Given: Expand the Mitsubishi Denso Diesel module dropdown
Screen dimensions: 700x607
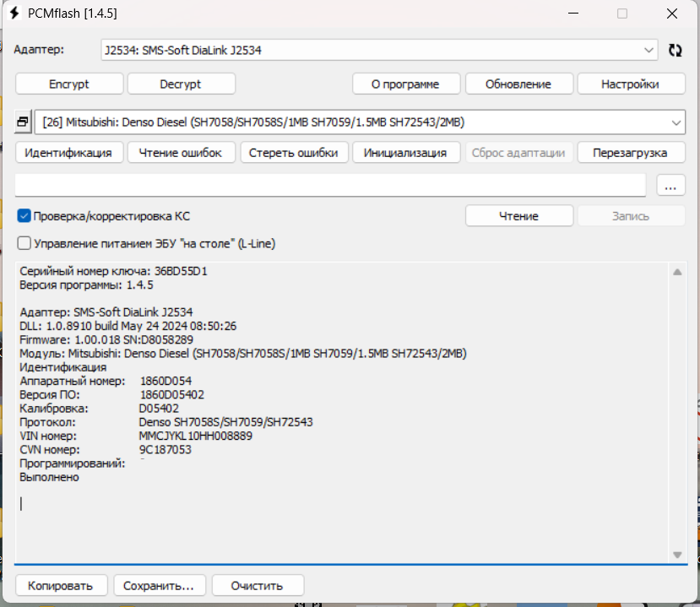Looking at the screenshot, I should pos(676,122).
